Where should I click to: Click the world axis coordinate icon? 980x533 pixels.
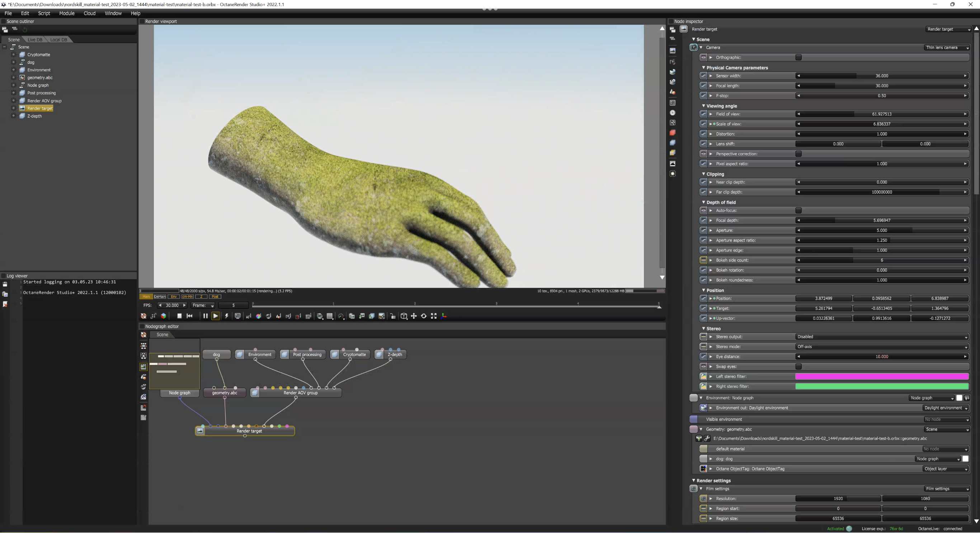(x=444, y=316)
